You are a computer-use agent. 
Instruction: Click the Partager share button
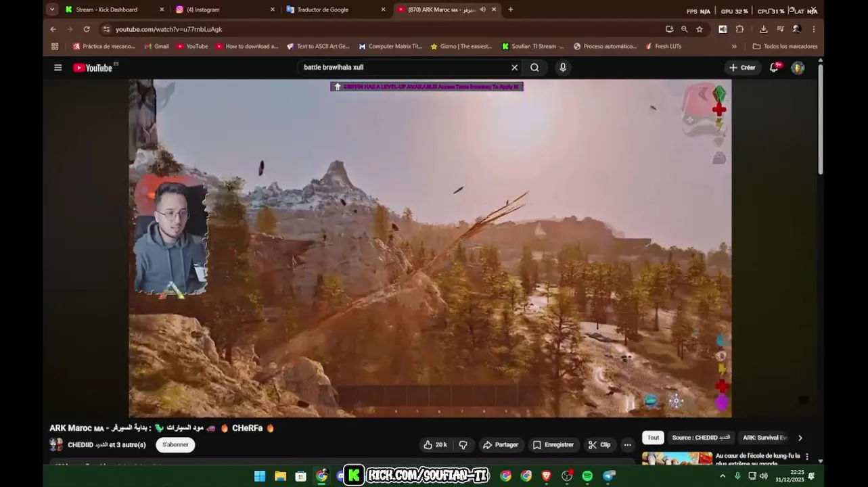[500, 445]
